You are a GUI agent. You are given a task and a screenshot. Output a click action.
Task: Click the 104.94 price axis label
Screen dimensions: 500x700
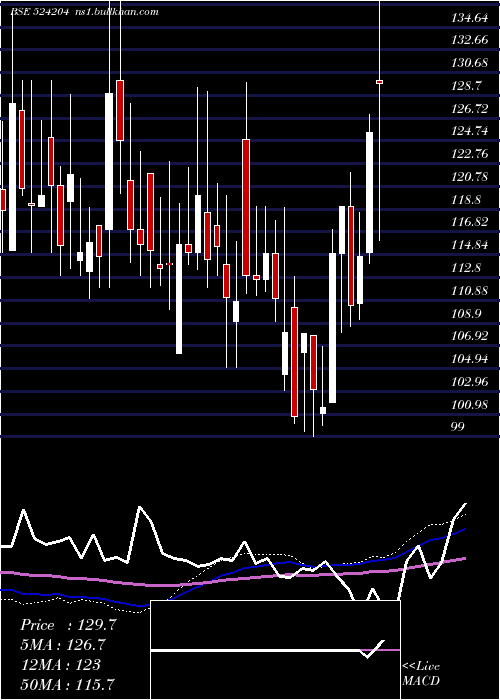470,359
